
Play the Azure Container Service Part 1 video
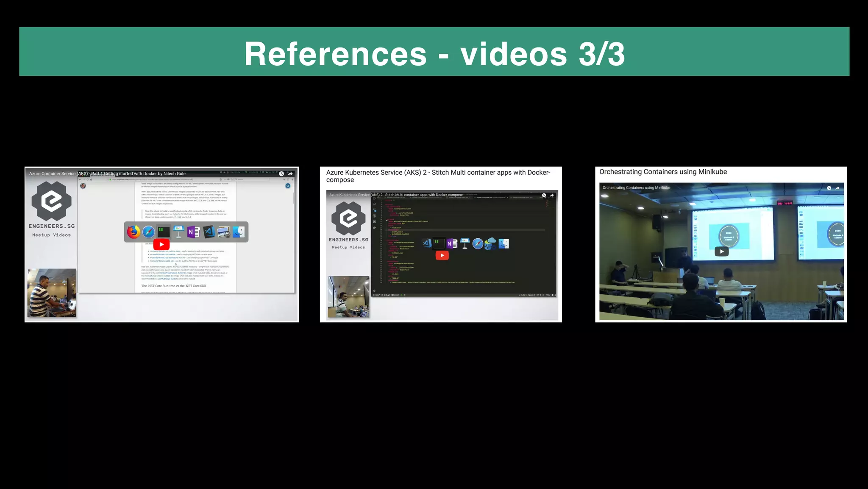(161, 244)
